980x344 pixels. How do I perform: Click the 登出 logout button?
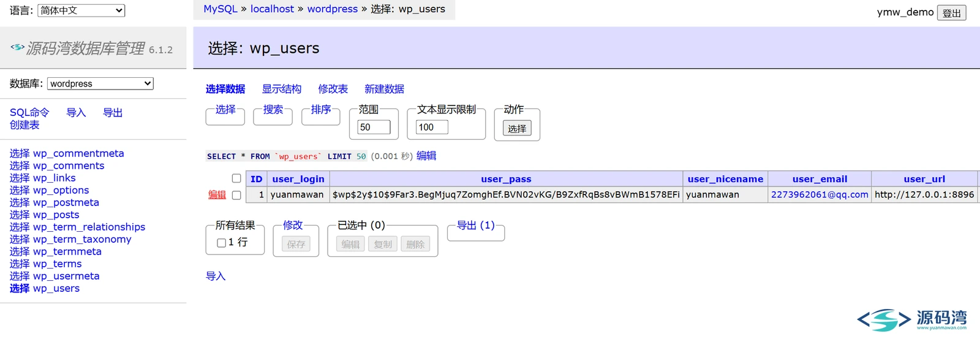coord(952,13)
